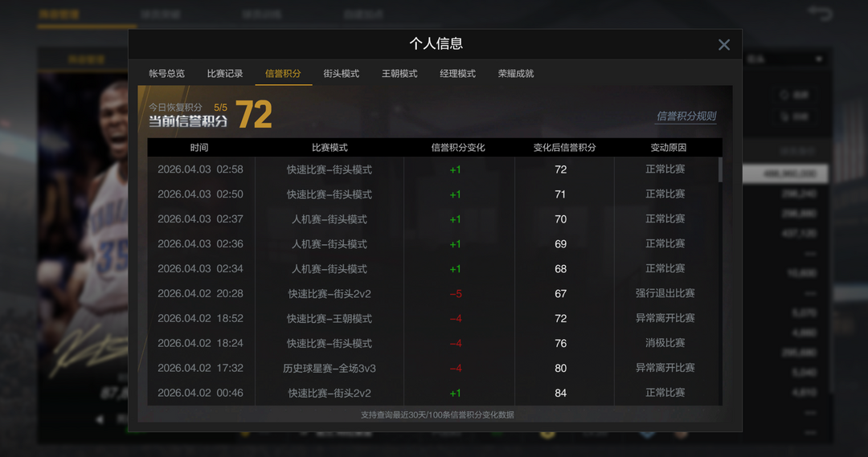Select the 信誉积分 tab

click(283, 74)
